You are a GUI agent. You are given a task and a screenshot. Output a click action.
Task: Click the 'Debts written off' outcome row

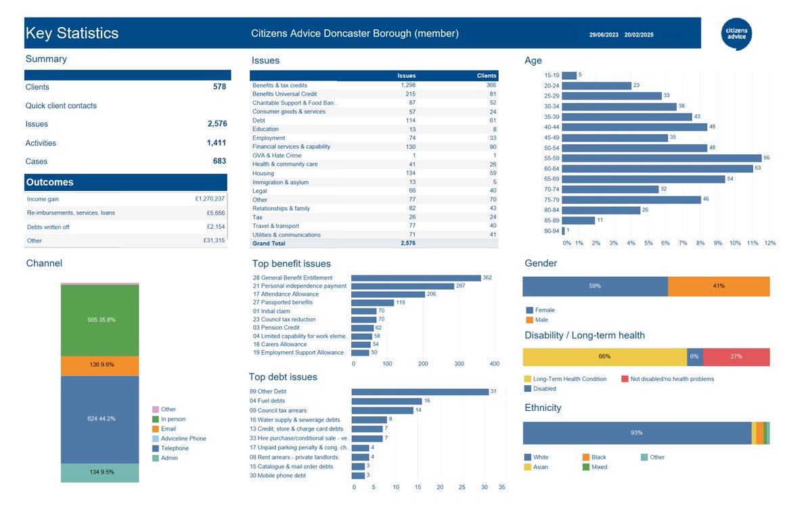tap(126, 227)
